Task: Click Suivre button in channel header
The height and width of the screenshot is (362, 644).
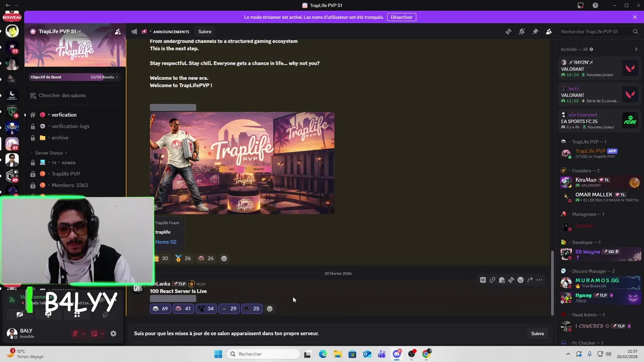Action: point(205,31)
